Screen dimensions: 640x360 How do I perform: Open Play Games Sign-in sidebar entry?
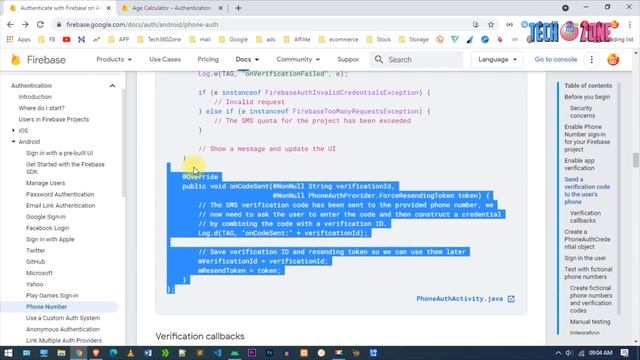[x=52, y=296]
